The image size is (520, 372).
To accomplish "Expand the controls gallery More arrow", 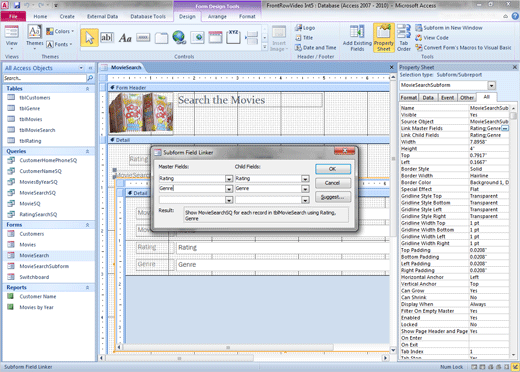I will pyautogui.click(x=265, y=47).
